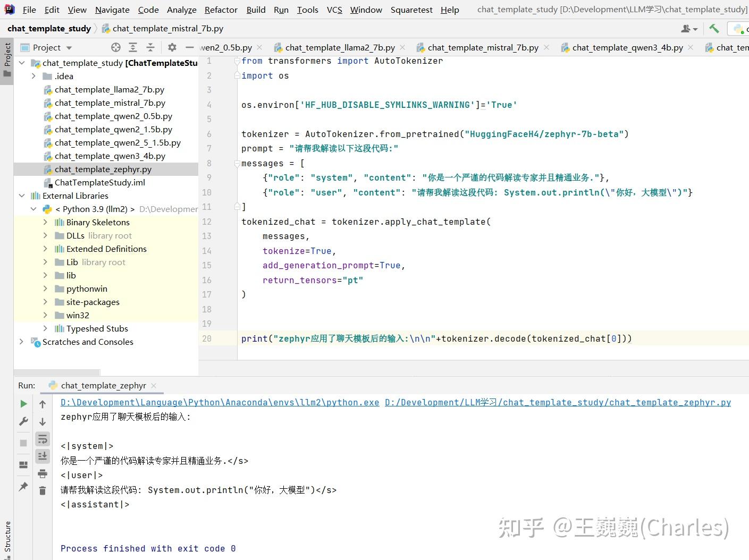Expand Binary Skeletons node
The image size is (749, 560).
45,222
